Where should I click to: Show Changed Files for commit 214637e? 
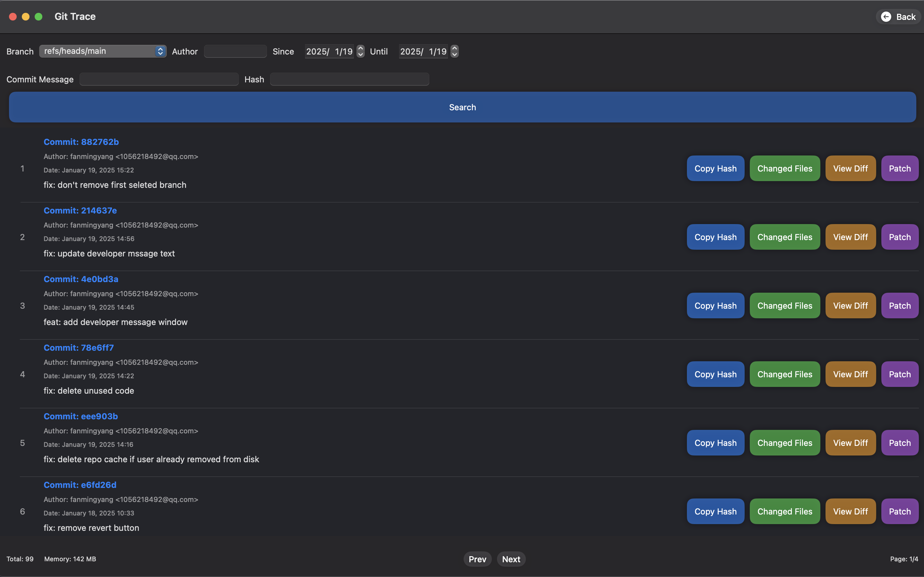[785, 237]
